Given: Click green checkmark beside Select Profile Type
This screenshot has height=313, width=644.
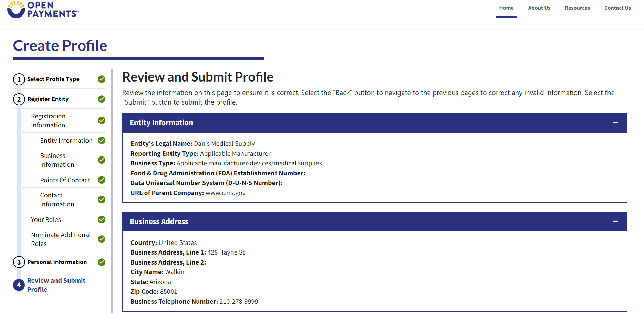Looking at the screenshot, I should point(102,79).
